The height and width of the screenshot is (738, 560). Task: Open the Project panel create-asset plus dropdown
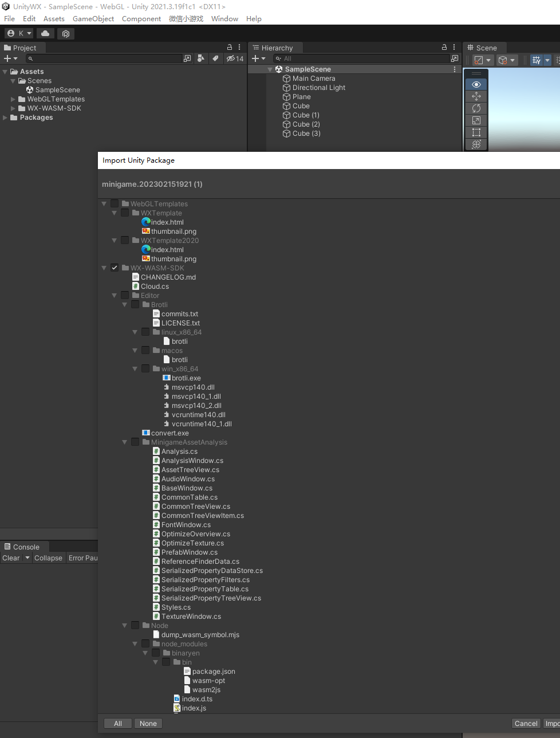click(11, 58)
